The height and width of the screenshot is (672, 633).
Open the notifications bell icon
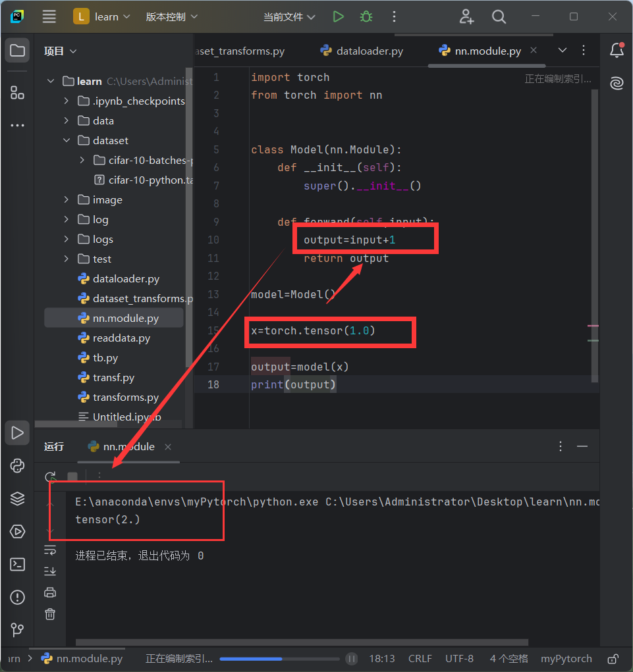(x=617, y=50)
